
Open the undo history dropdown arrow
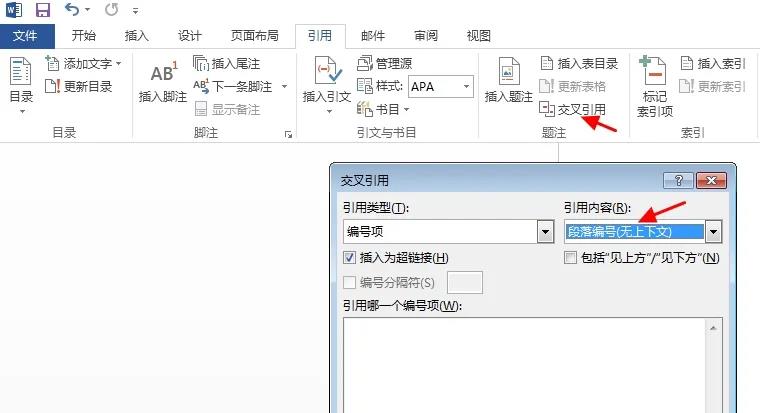(88, 10)
